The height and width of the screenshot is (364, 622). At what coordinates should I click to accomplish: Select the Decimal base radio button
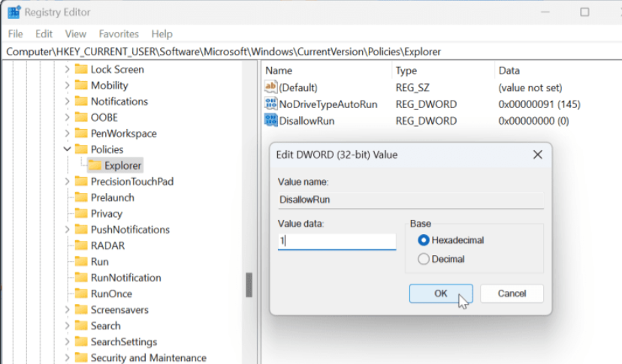tap(424, 259)
